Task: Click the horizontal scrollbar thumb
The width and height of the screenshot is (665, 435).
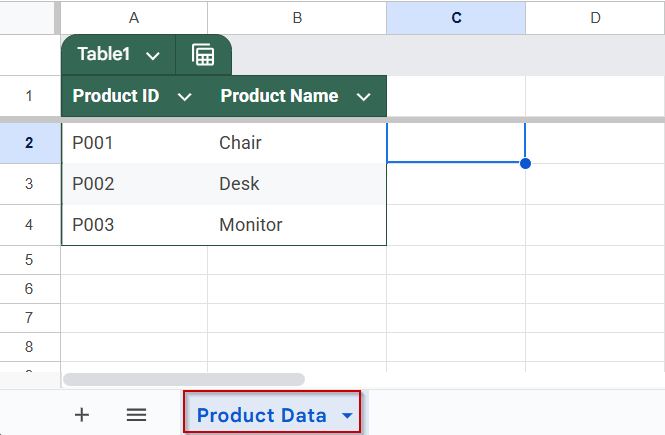Action: point(184,379)
